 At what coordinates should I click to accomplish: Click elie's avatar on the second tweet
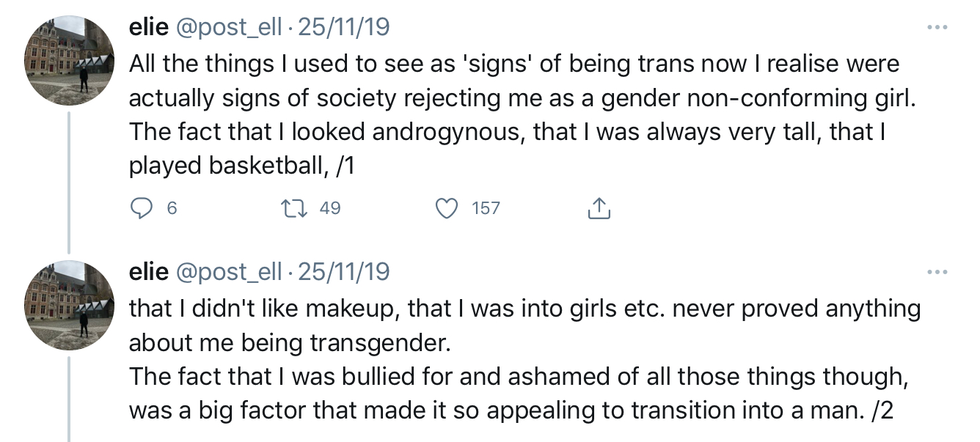coord(69,306)
